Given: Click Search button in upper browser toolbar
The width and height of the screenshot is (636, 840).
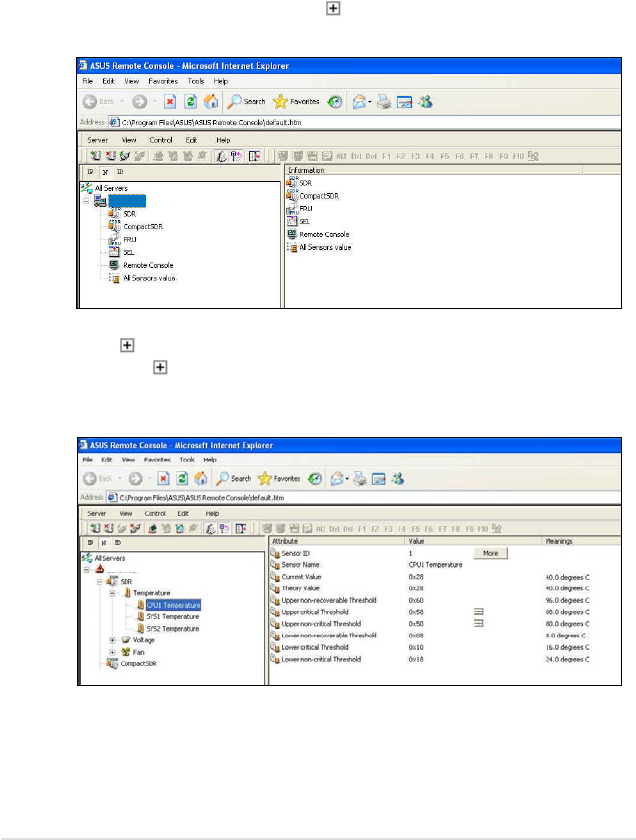Looking at the screenshot, I should point(246,101).
